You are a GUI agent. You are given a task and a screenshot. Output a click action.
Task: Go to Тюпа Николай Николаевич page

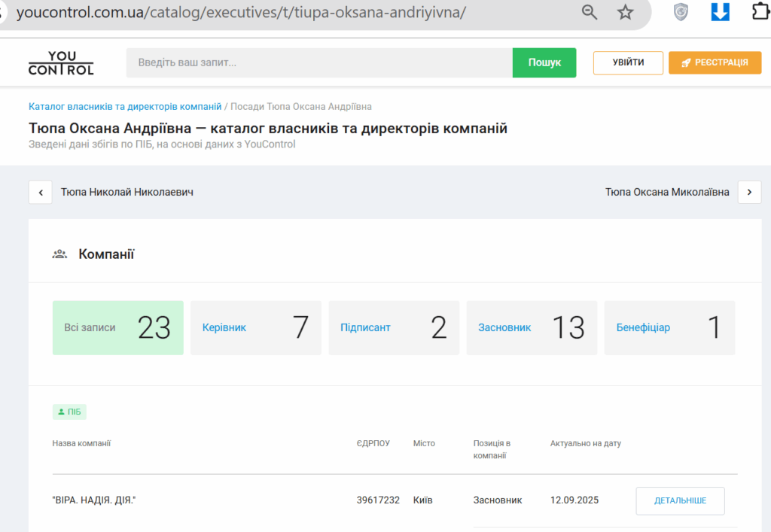click(126, 192)
